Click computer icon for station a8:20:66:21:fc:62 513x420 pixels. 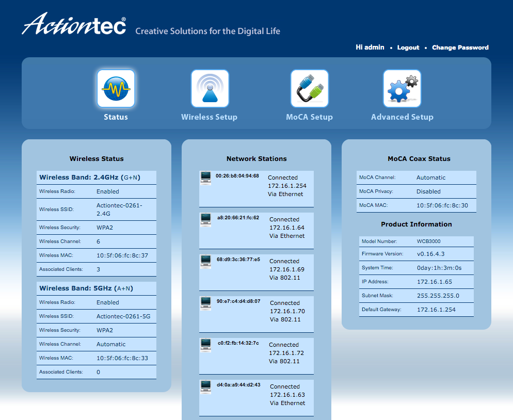pos(205,220)
